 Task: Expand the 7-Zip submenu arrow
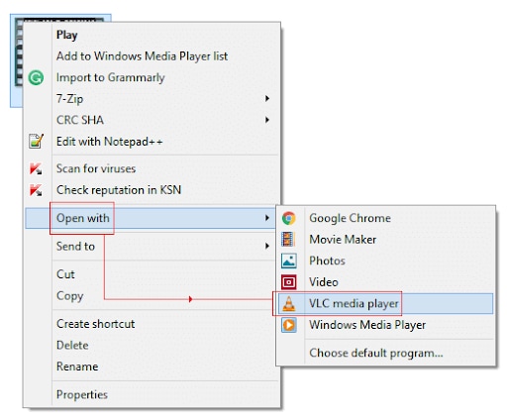pos(267,98)
